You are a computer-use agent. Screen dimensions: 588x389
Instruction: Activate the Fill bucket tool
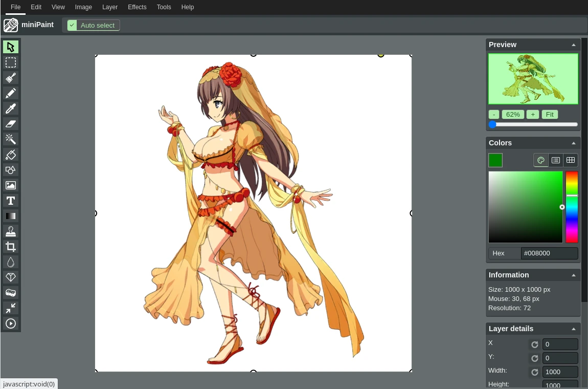[x=11, y=155]
